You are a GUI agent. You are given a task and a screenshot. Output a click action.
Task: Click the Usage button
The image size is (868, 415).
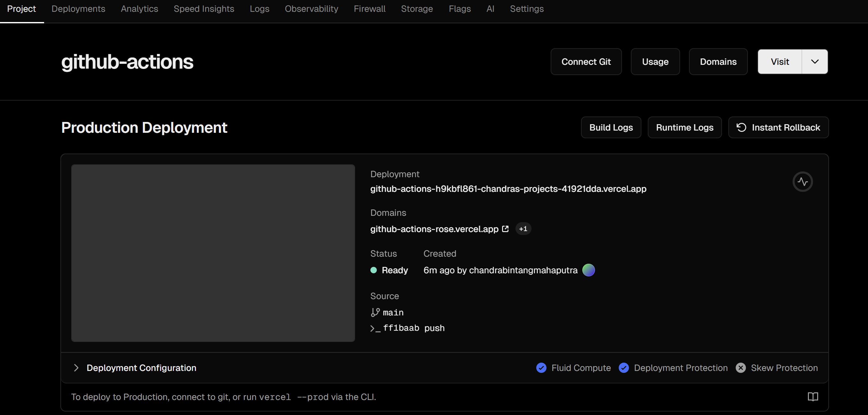click(x=655, y=62)
